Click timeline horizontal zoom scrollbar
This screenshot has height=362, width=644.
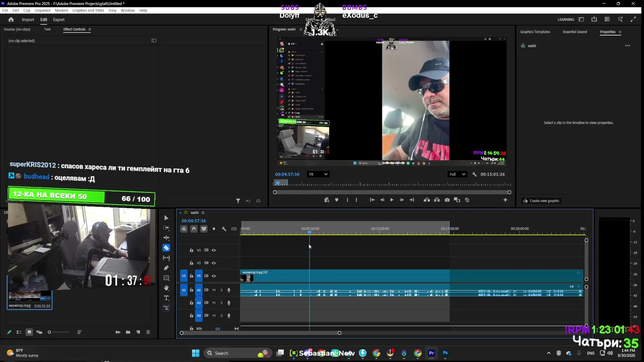(260, 333)
